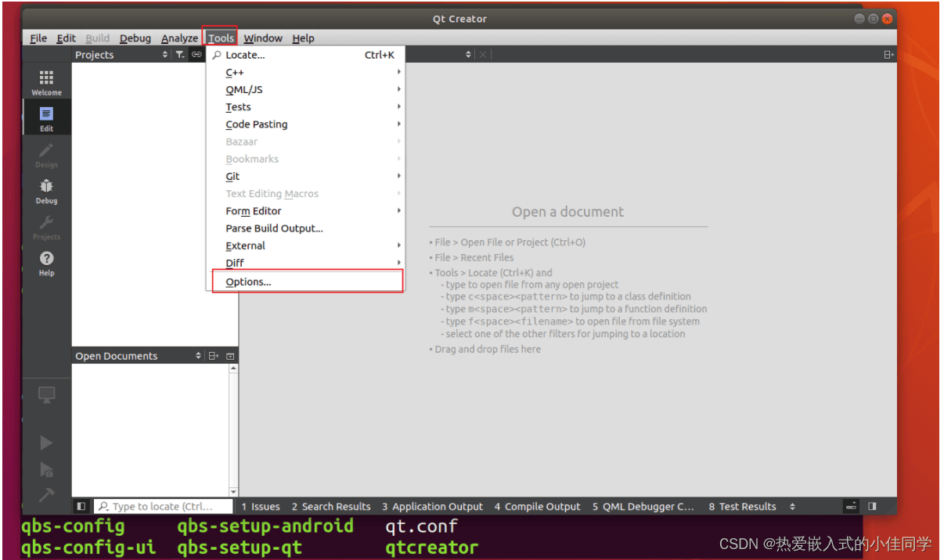Expand the QML/JS submenu

(305, 90)
